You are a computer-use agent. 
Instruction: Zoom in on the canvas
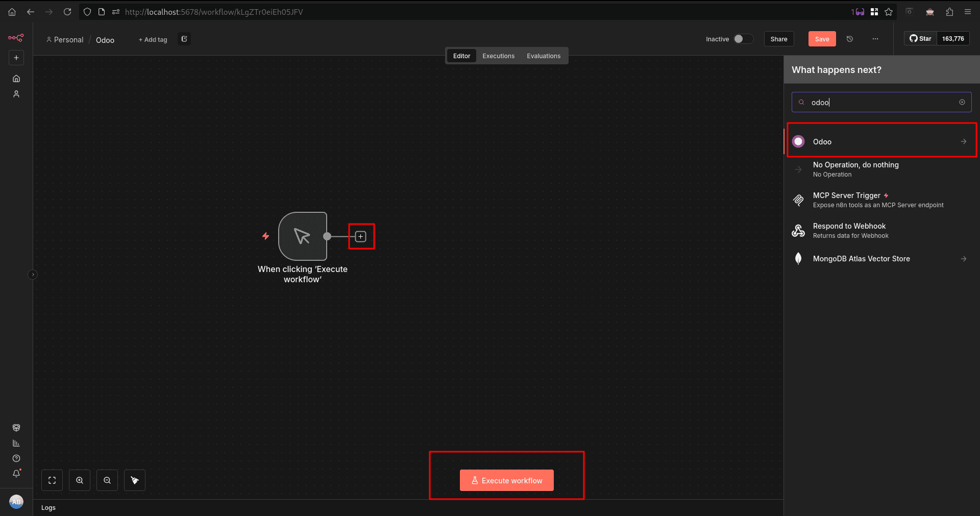[79, 480]
